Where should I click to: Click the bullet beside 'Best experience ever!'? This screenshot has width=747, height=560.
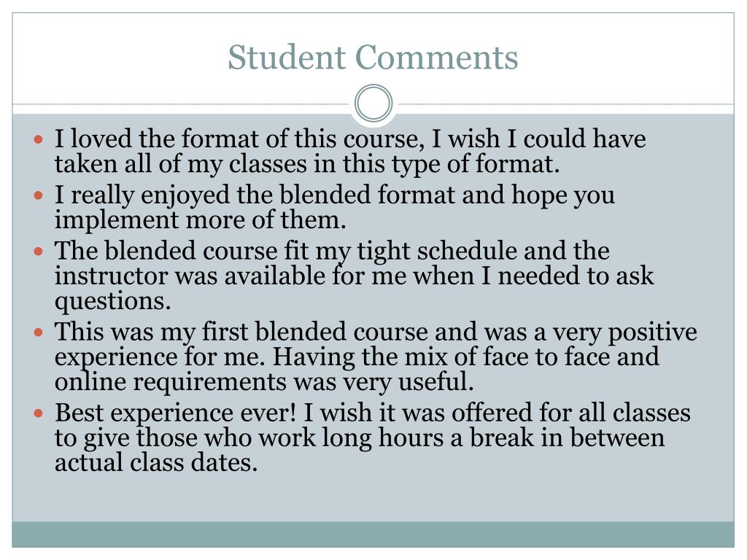point(39,413)
